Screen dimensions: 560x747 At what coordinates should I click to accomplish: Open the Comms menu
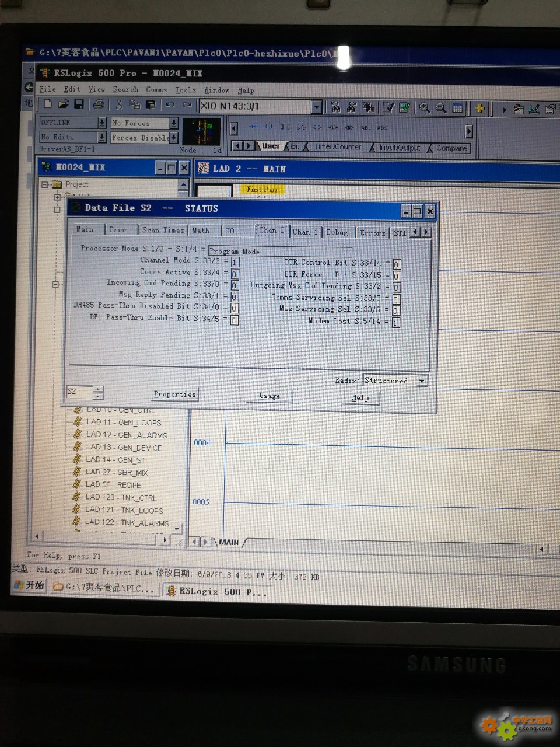tap(156, 90)
